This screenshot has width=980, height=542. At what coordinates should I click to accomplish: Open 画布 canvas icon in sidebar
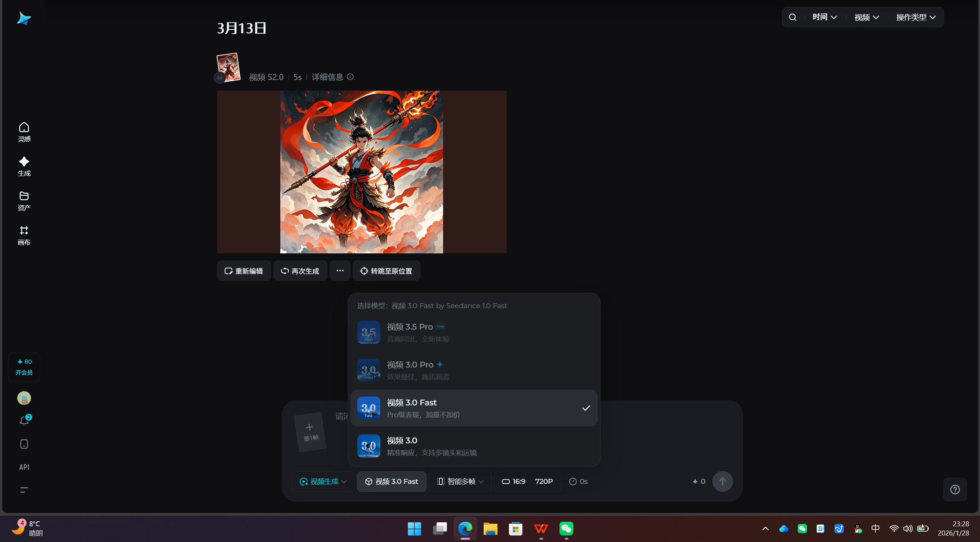[24, 235]
